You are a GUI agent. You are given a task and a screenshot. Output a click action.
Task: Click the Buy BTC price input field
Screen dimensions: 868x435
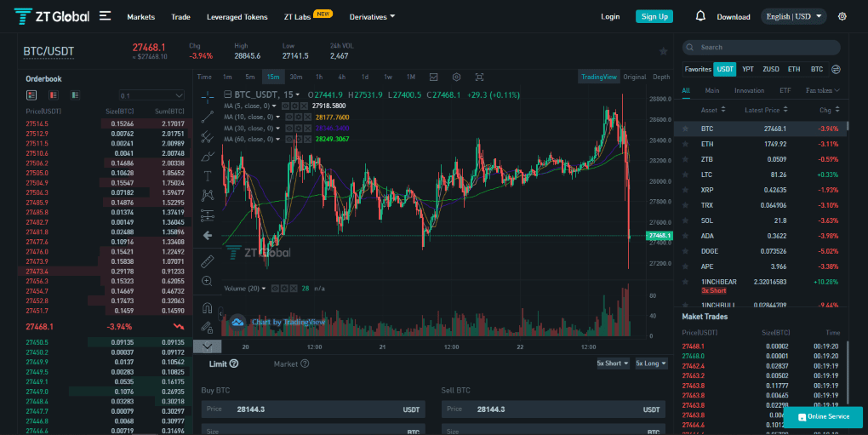315,409
